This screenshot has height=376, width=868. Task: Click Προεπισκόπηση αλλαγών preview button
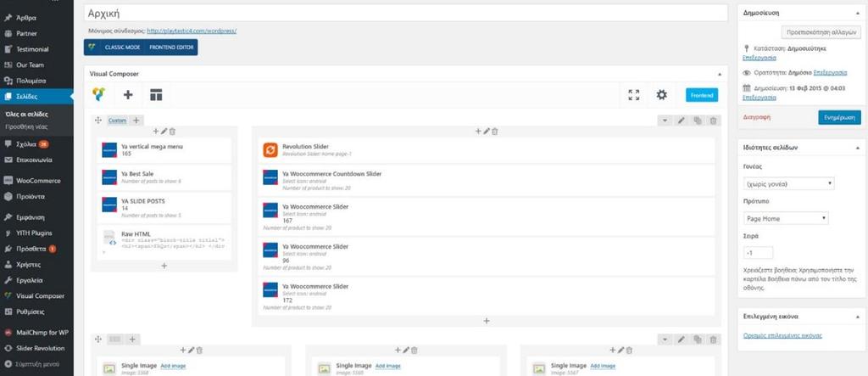[x=821, y=32]
